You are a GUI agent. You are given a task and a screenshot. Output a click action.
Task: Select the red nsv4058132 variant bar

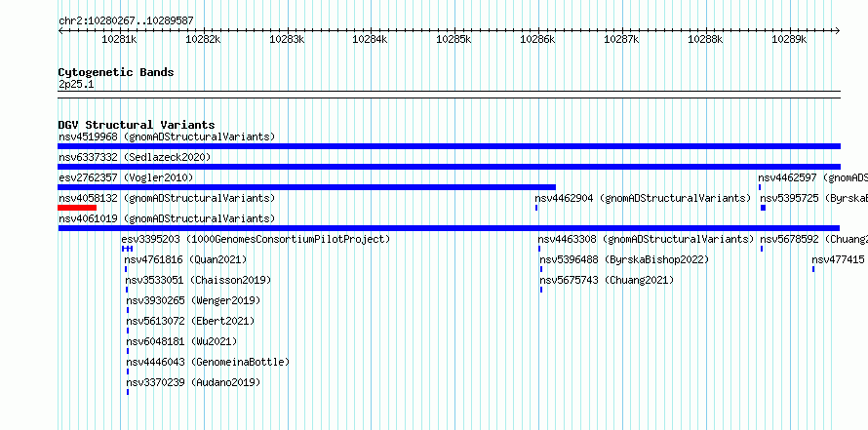(77, 208)
